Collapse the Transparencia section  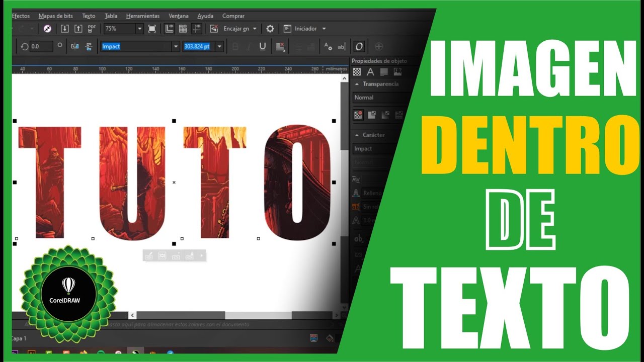(357, 84)
